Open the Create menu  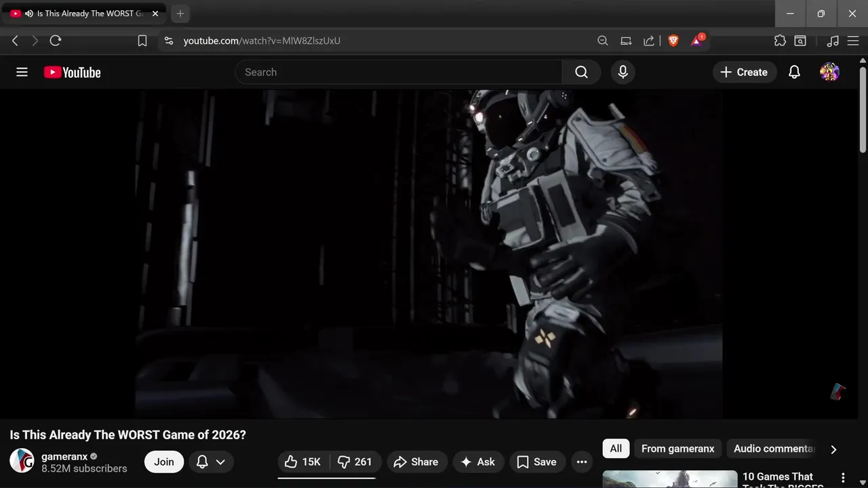[744, 72]
